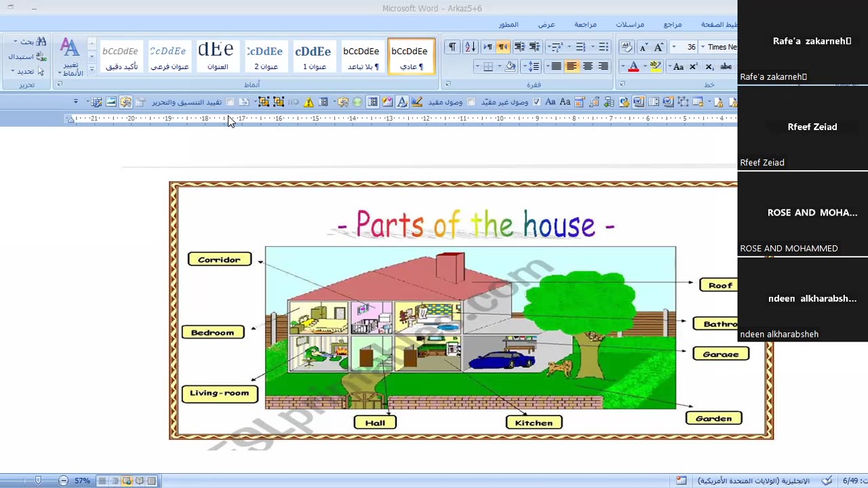Select the عنوان 2 heading style
This screenshot has width=868, height=488.
pos(266,56)
